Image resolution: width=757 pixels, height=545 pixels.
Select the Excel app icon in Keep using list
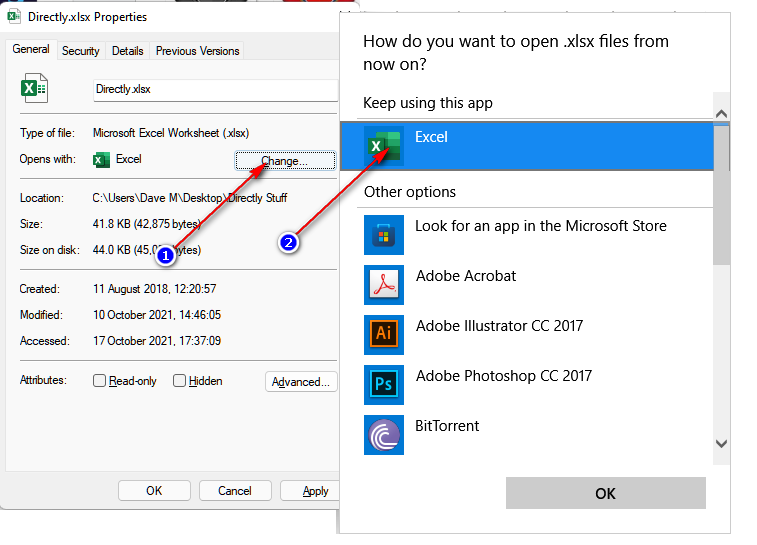pos(384,146)
